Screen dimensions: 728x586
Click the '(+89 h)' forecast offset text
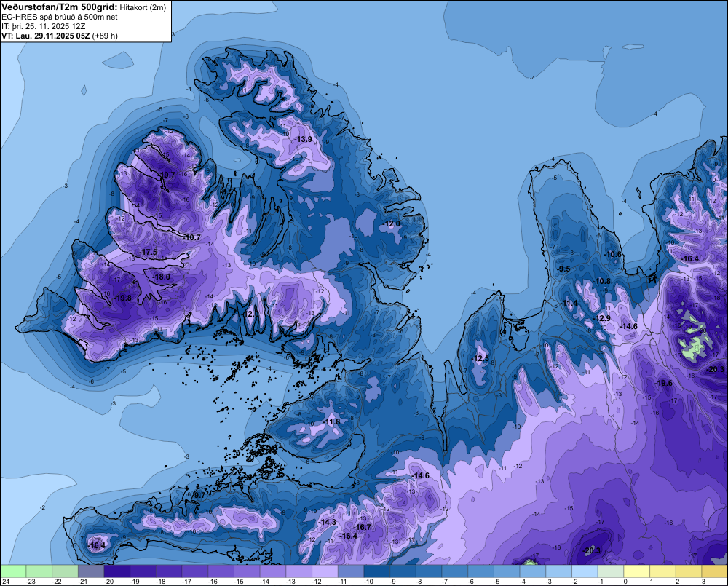[x=105, y=36]
